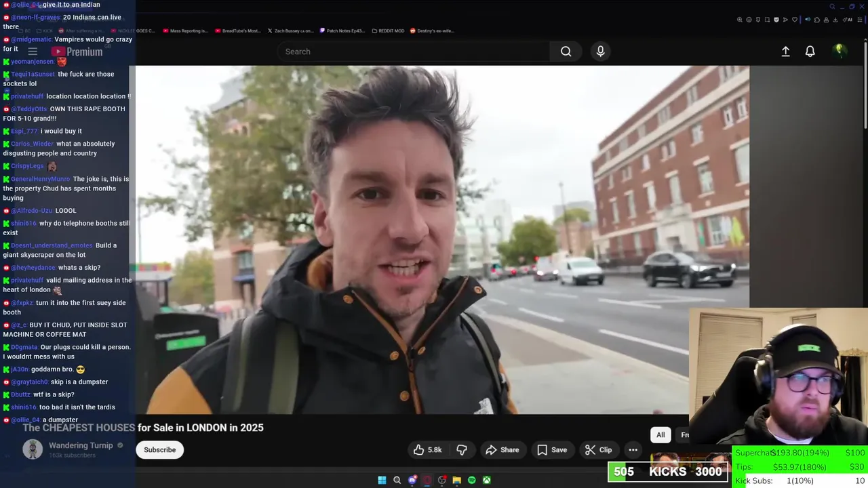Click into the YouTube Search field
Viewport: 868px width, 488px height.
click(x=414, y=52)
